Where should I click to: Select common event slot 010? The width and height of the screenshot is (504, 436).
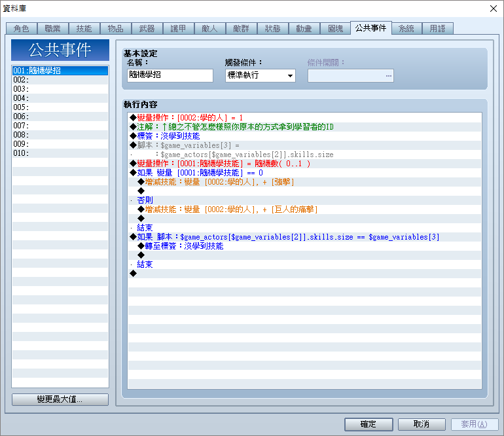pos(60,153)
